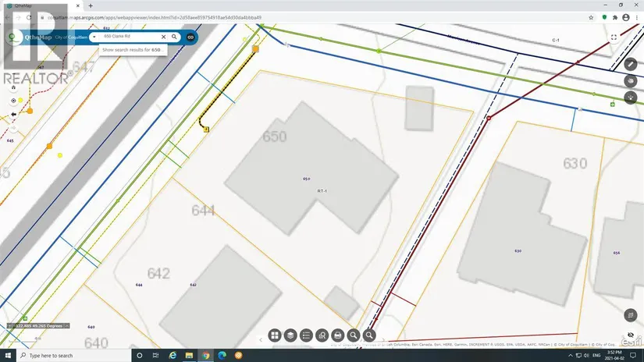Clear the 650 Clarke Rd search text

pyautogui.click(x=163, y=37)
